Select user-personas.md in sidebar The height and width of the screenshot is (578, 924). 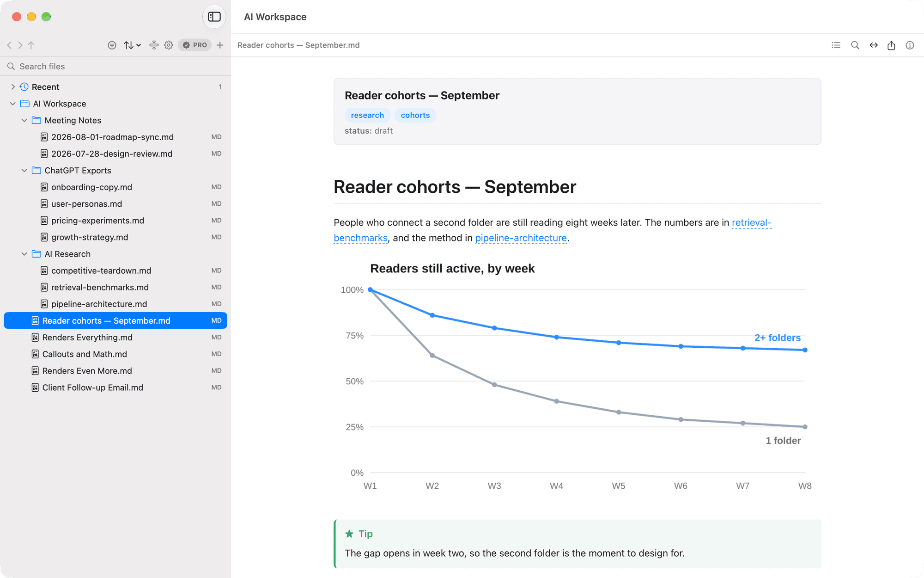pos(115,204)
